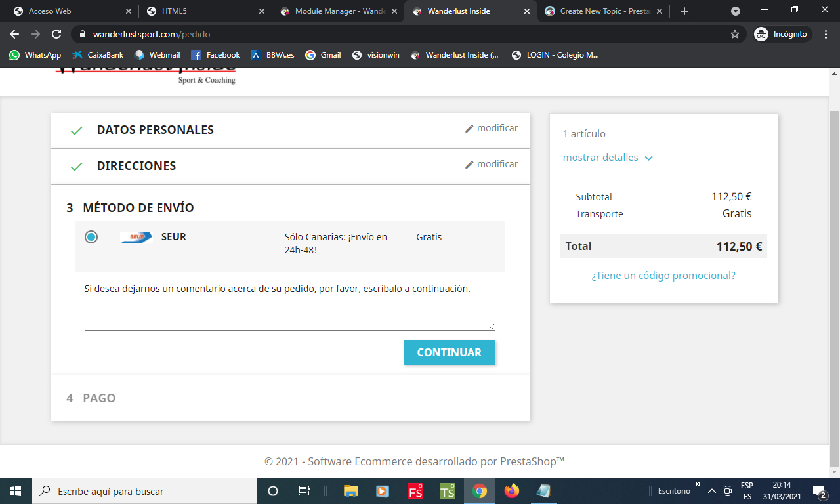Open the orange media player taskbar app
Viewport: 840px width, 504px height.
[383, 491]
